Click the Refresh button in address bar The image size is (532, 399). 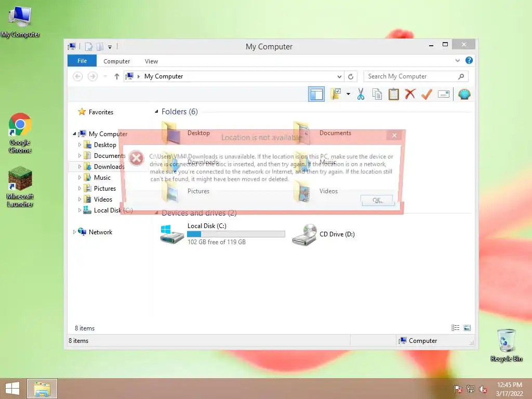coord(351,77)
